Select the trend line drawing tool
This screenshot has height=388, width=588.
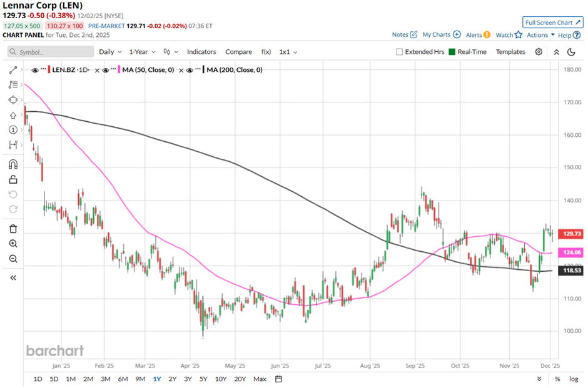(13, 70)
